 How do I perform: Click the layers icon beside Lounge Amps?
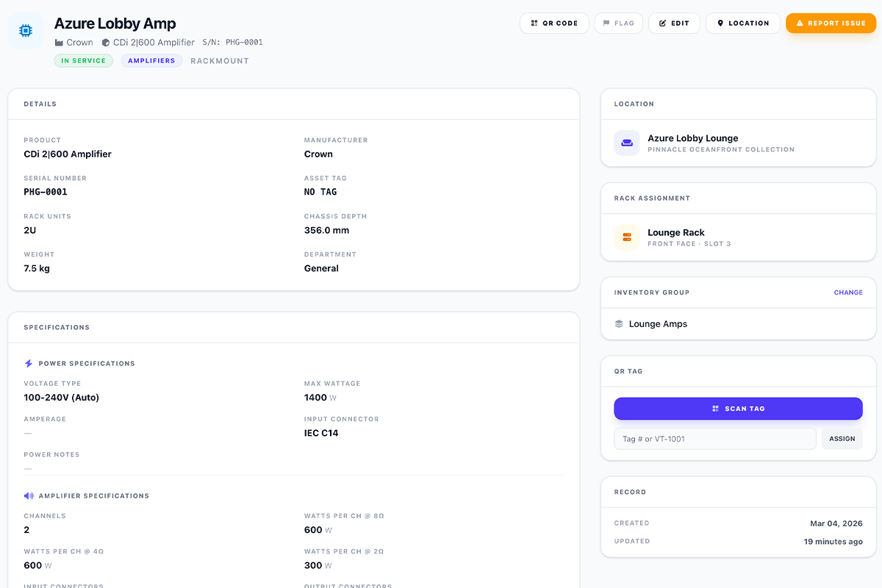point(620,323)
